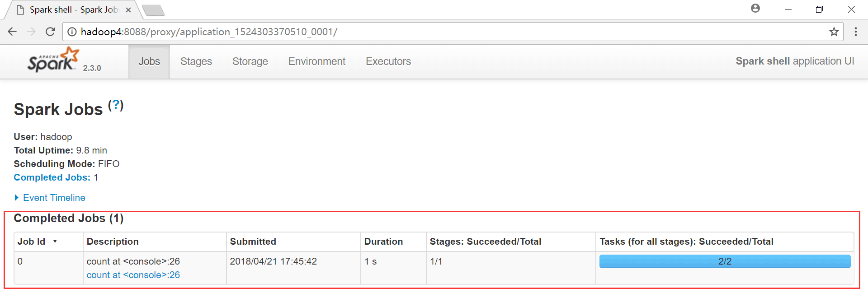Image resolution: width=868 pixels, height=293 pixels.
Task: Go to the Environment tab
Action: pyautogui.click(x=316, y=61)
